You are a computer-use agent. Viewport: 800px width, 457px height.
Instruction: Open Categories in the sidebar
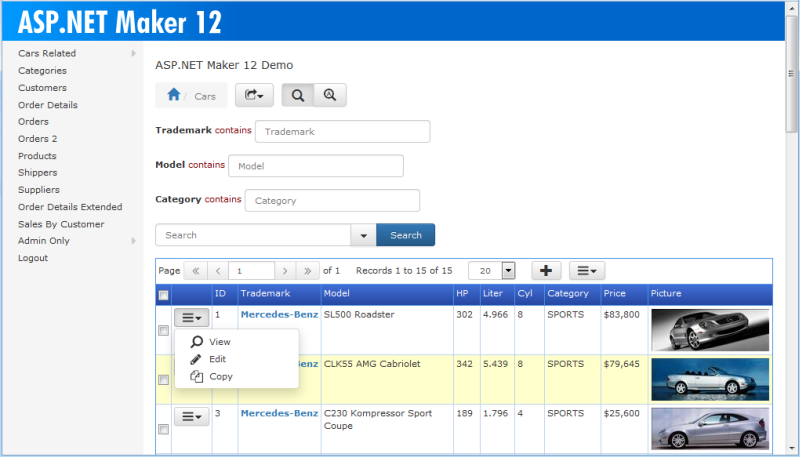click(x=42, y=70)
